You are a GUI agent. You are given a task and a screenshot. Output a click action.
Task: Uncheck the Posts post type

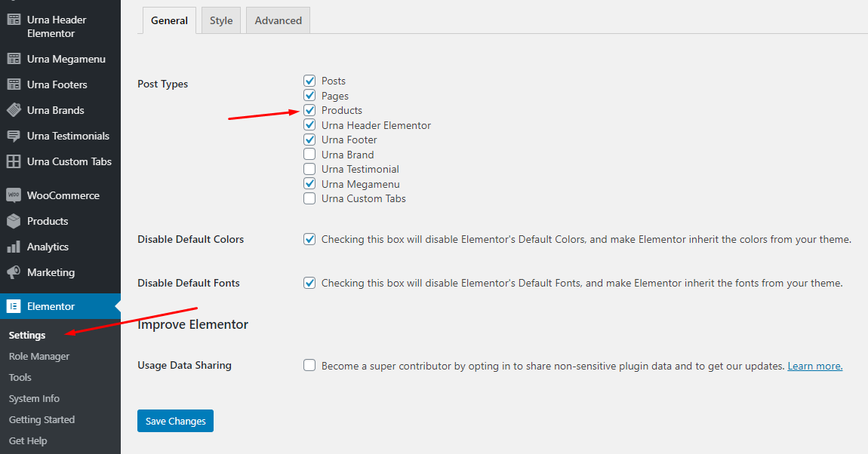[x=309, y=81]
